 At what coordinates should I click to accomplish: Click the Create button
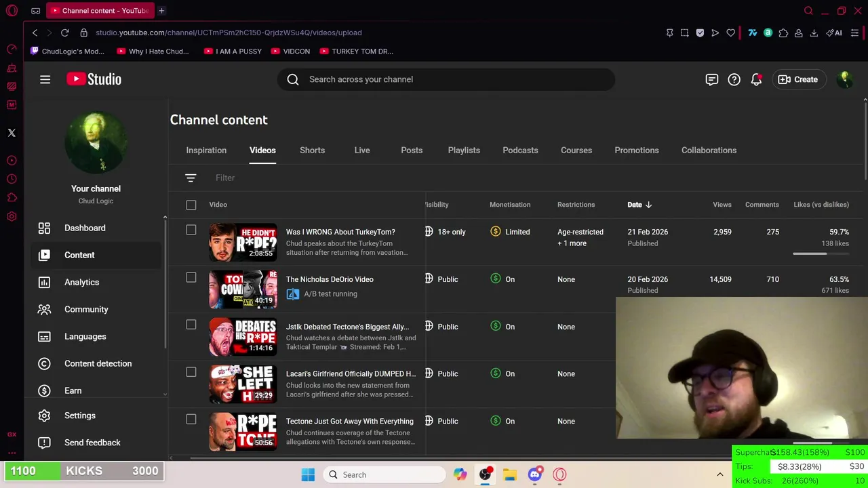pos(798,79)
